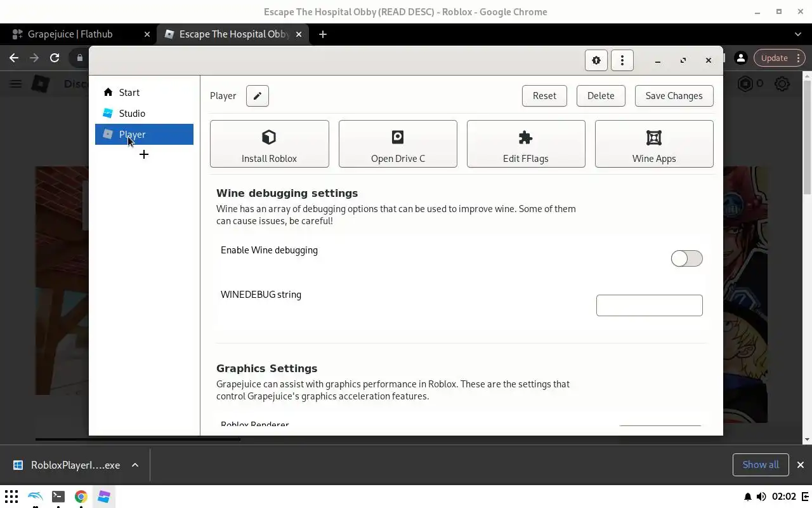Click the pencil icon to rename Player
Screen dimensions: 812x508
(x=258, y=96)
